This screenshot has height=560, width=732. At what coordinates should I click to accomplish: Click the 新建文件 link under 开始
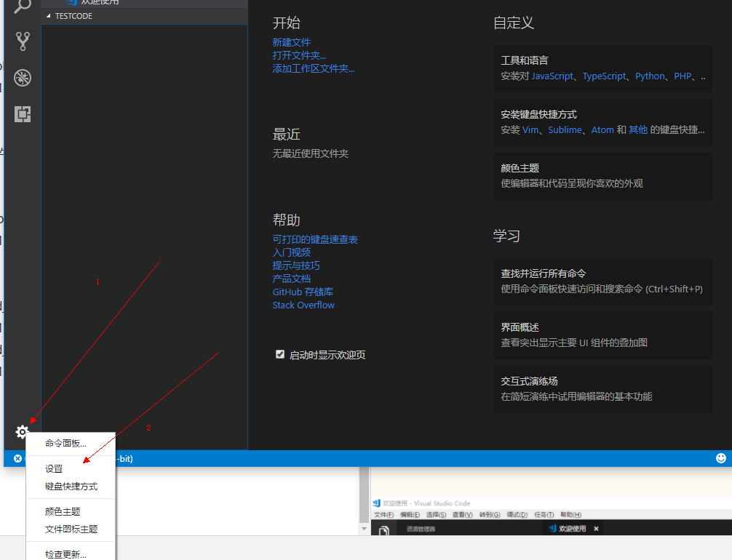click(x=291, y=42)
